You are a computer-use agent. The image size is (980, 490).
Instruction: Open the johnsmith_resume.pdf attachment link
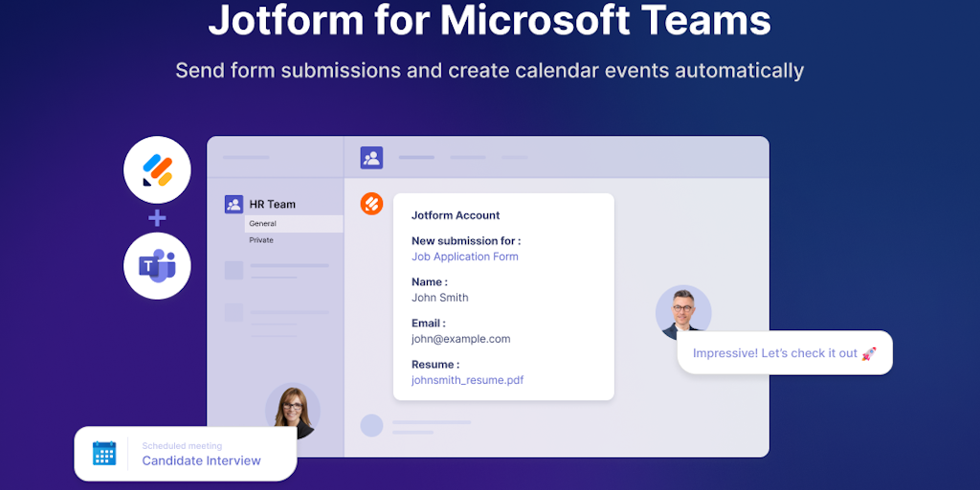[467, 380]
